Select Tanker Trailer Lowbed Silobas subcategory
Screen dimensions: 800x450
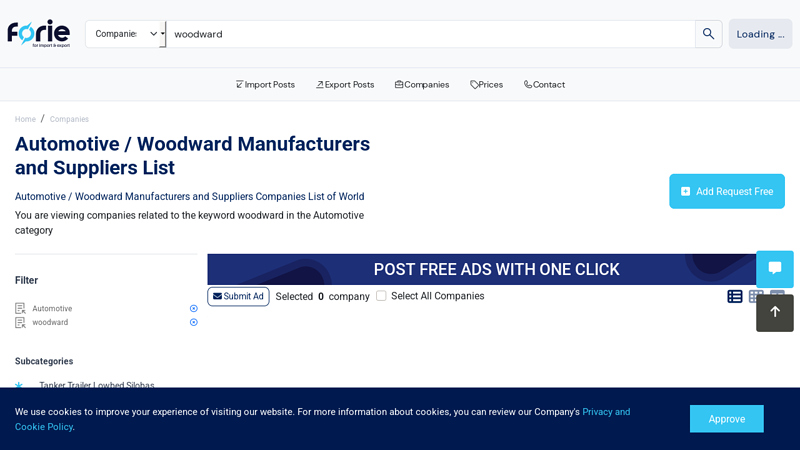tap(96, 385)
